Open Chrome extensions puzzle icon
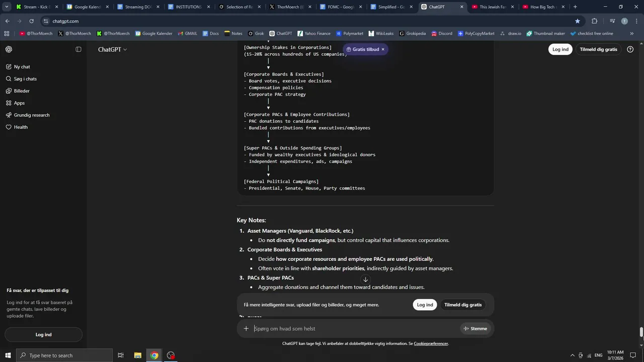 [x=595, y=21]
